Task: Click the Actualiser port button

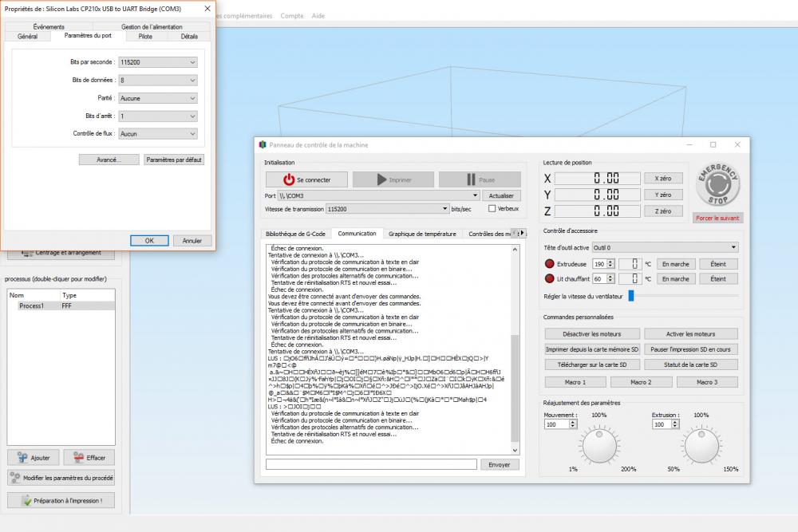Action: point(501,196)
